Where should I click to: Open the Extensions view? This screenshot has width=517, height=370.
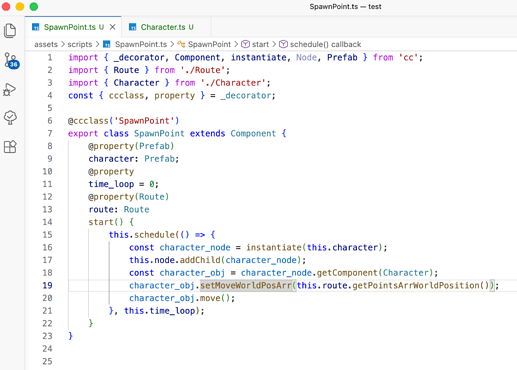click(10, 147)
